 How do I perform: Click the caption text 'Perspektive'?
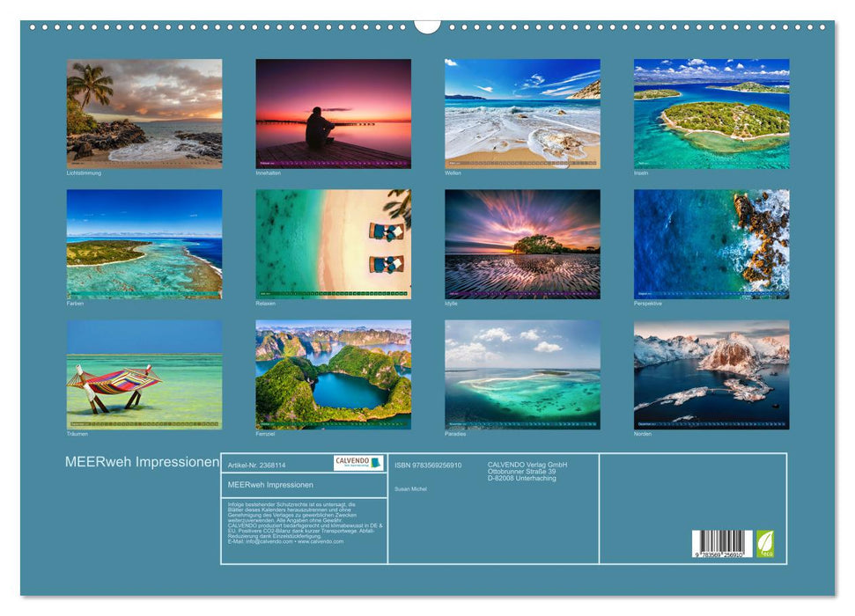click(x=648, y=303)
